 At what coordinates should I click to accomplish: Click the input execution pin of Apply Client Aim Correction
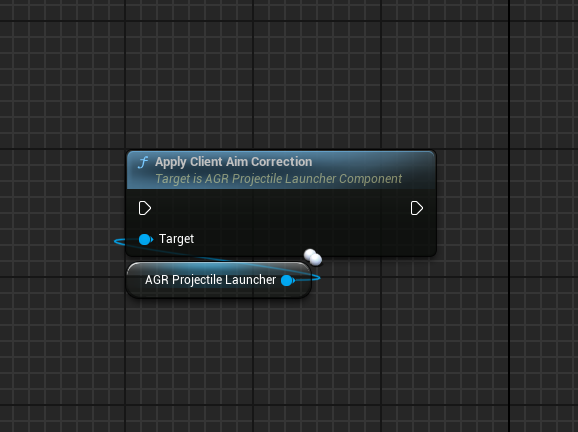click(x=144, y=208)
